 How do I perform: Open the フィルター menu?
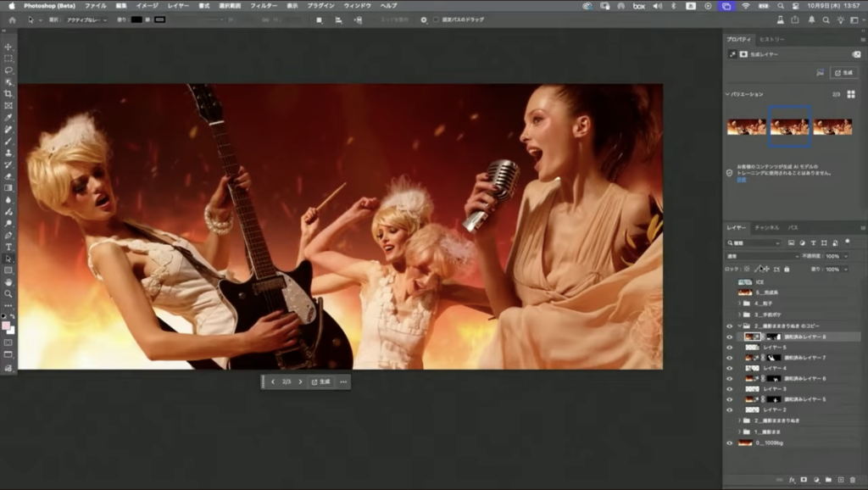tap(264, 5)
